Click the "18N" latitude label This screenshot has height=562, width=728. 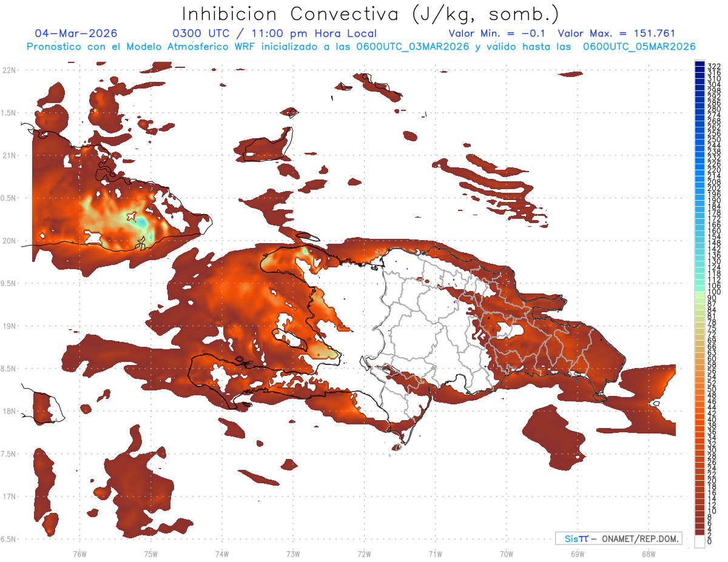[x=9, y=411]
